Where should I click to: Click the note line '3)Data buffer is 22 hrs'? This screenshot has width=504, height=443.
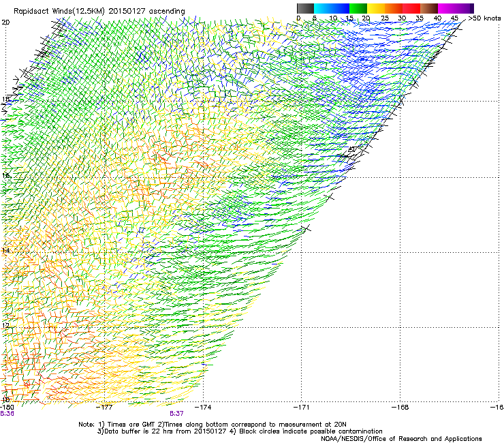click(x=240, y=431)
